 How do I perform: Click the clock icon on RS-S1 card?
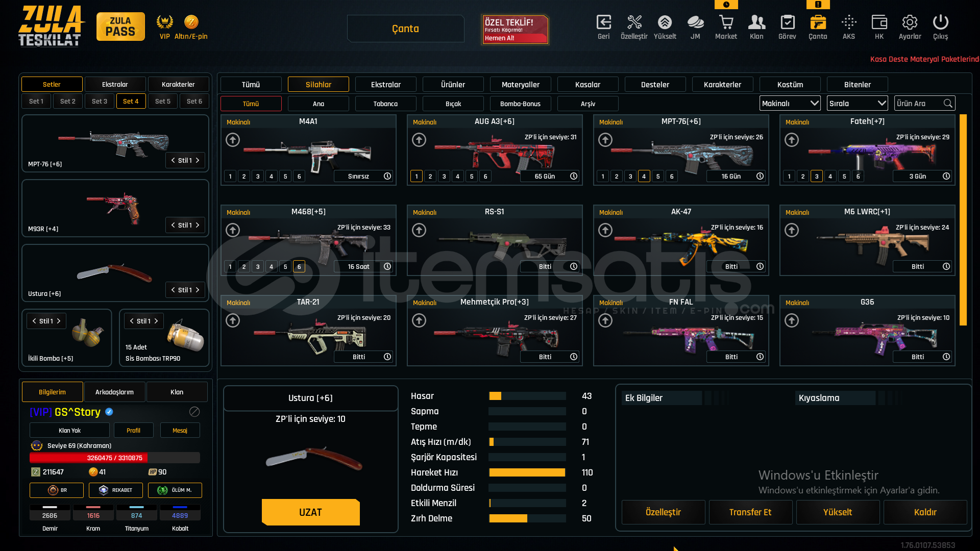point(574,266)
